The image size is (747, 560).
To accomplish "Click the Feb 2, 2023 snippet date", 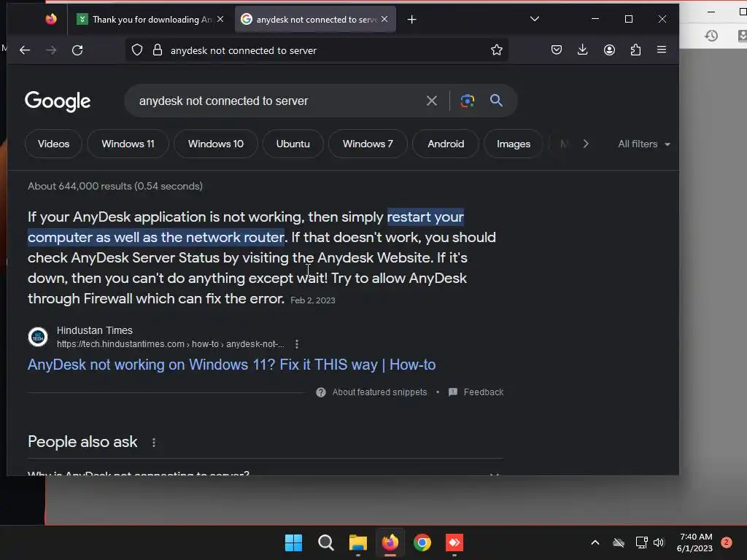I will pos(312,300).
